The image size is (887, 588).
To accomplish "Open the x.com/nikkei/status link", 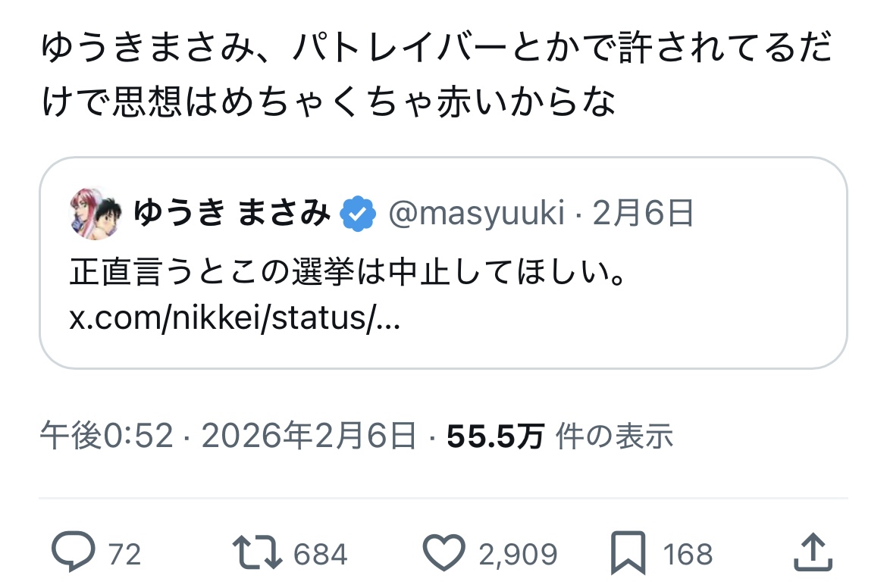I will [235, 318].
